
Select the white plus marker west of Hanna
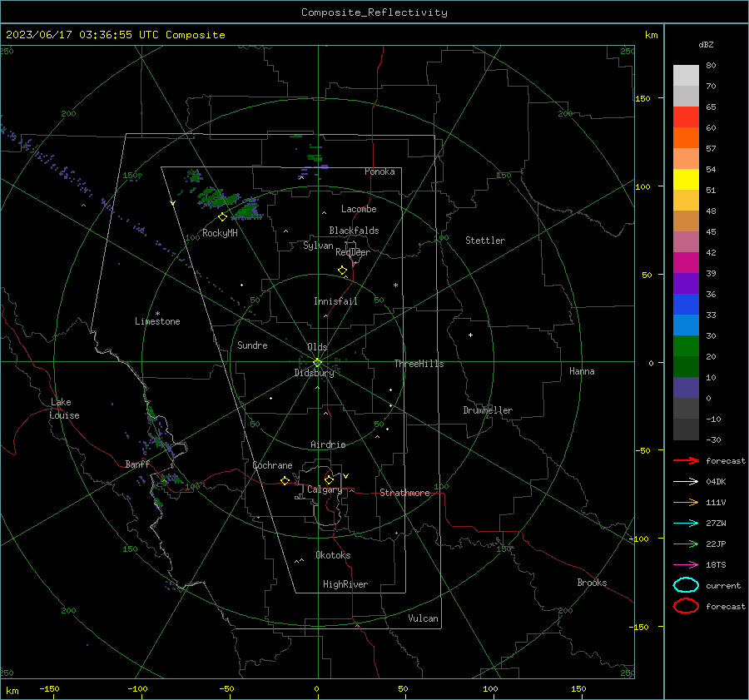[x=470, y=335]
